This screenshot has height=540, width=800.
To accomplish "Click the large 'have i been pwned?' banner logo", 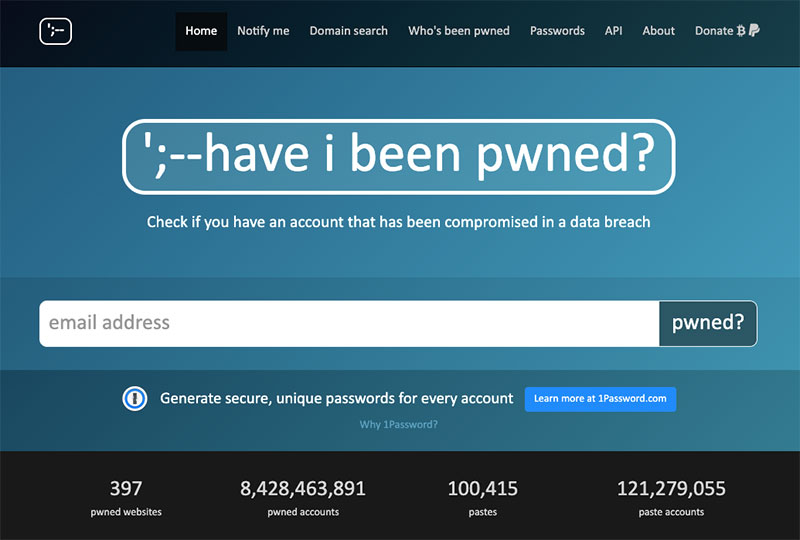I will (398, 157).
